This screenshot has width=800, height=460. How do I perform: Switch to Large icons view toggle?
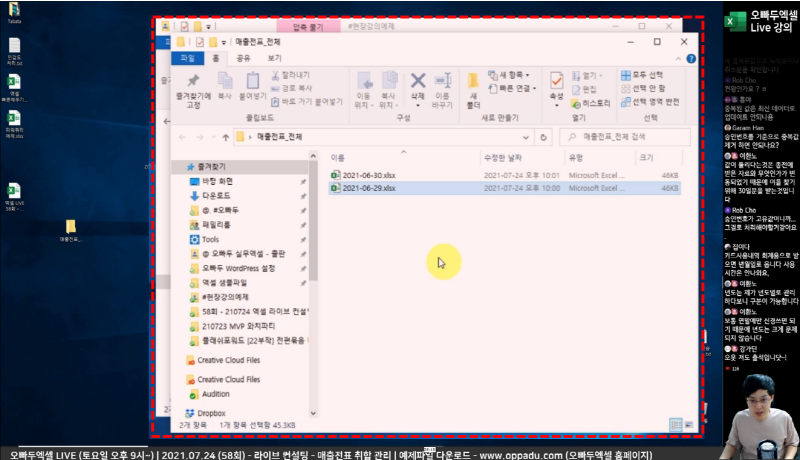pyautogui.click(x=689, y=424)
